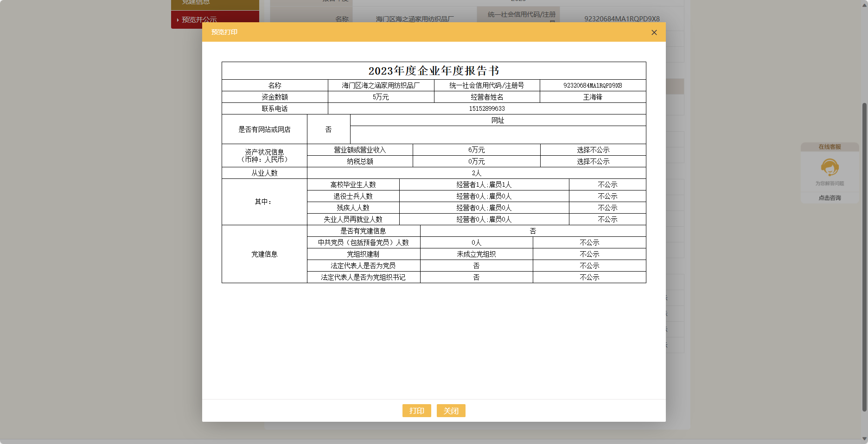Click the 党建信息 section label in the table
Screen dimensions: 868x444
(264, 254)
